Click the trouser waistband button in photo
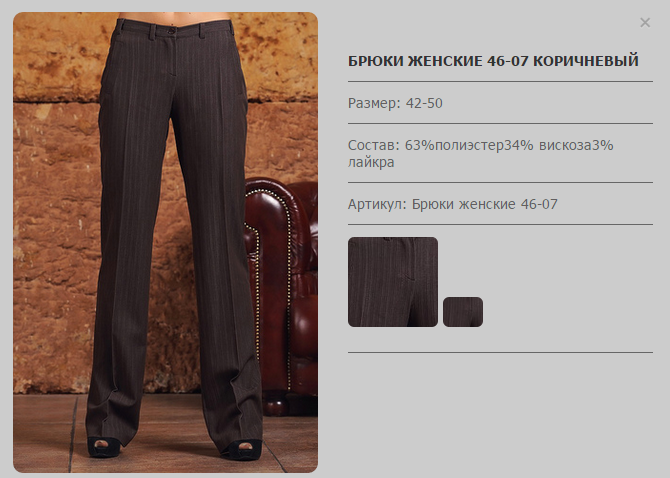670x478 pixels. tap(171, 31)
